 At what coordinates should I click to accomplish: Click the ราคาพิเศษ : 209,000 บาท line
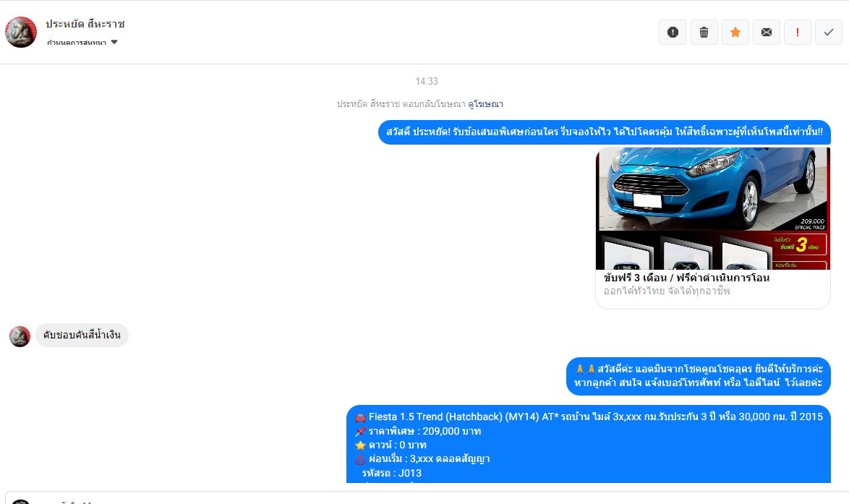418,432
